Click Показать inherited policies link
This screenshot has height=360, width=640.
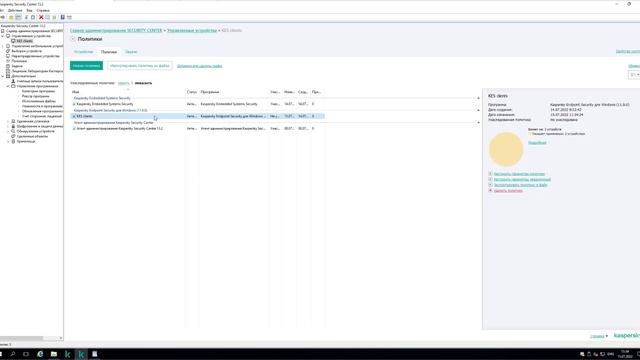tap(143, 83)
